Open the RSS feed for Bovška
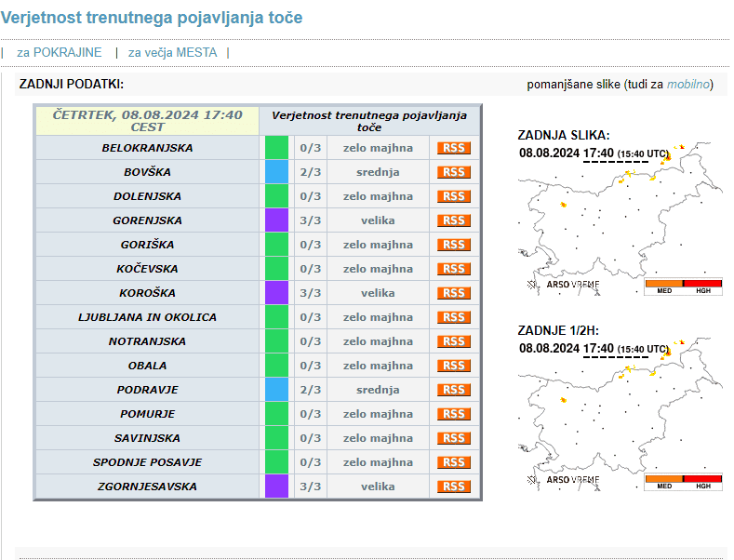The height and width of the screenshot is (560, 734). [454, 172]
